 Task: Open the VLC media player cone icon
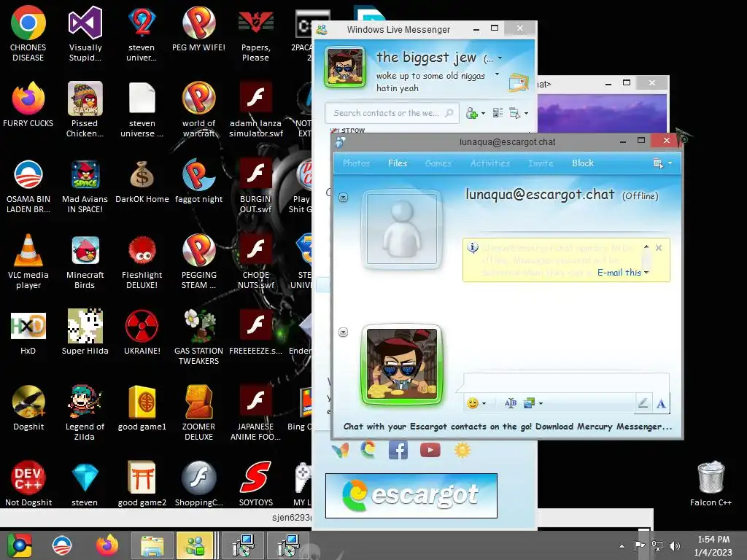[28, 261]
